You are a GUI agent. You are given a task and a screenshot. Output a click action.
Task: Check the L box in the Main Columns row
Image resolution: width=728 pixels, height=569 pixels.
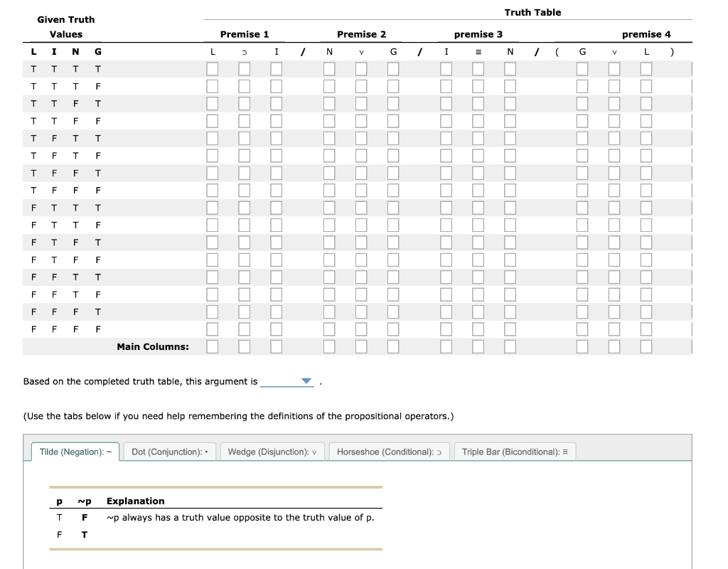(211, 346)
